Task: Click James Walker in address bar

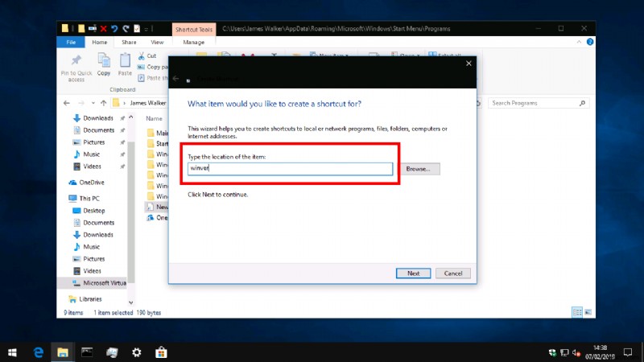Action: (148, 103)
